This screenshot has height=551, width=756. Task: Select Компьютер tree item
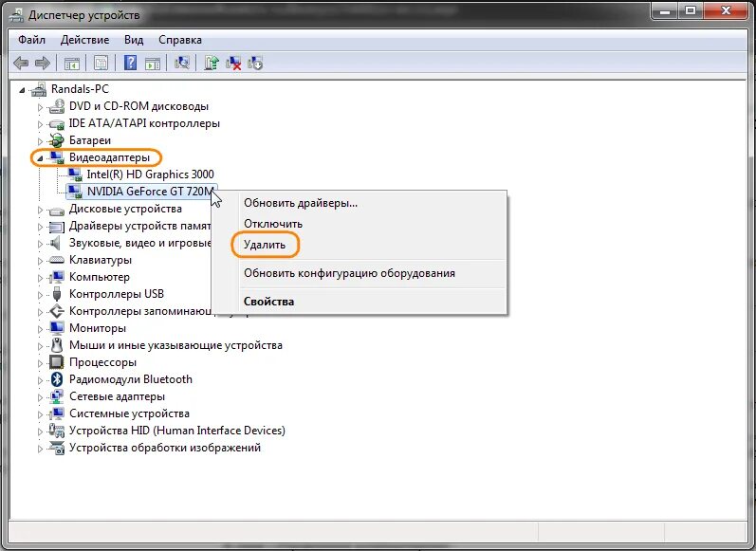point(100,277)
